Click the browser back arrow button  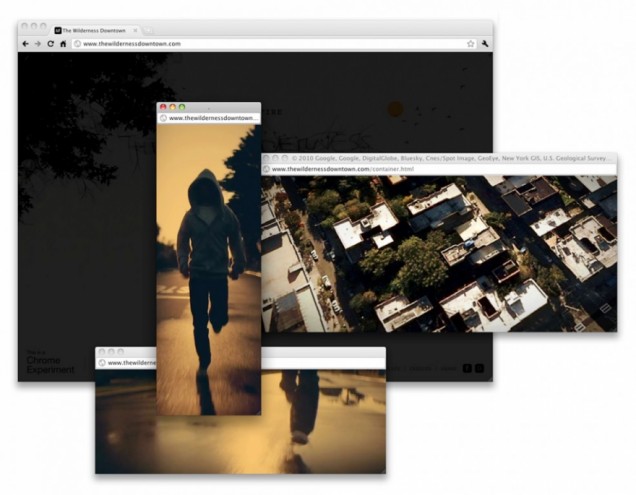pyautogui.click(x=26, y=44)
